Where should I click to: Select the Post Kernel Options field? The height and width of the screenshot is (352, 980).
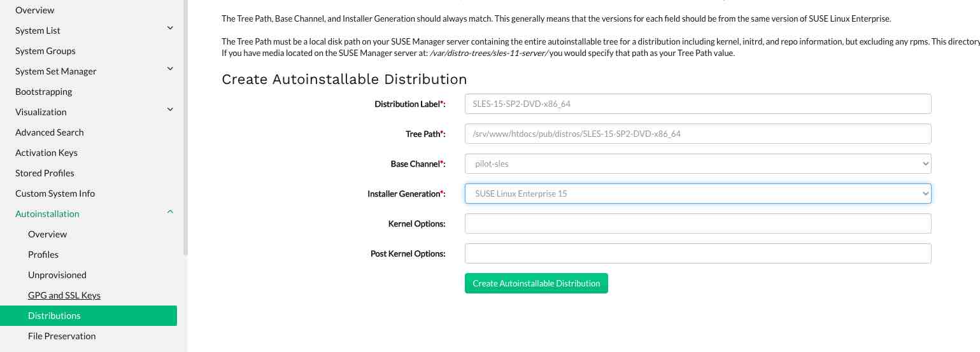pyautogui.click(x=698, y=253)
